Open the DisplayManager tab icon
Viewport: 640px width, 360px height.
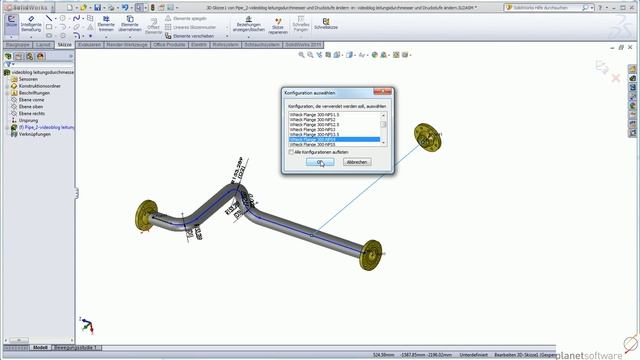(x=40, y=56)
